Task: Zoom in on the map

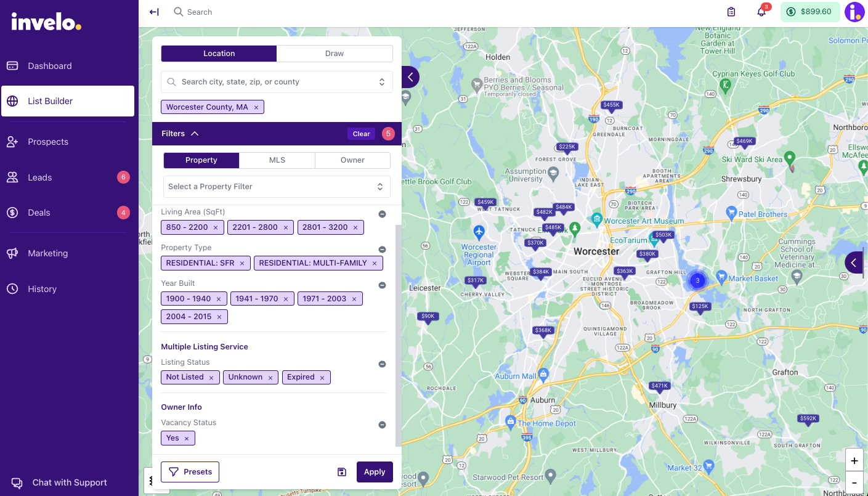Action: tap(854, 460)
